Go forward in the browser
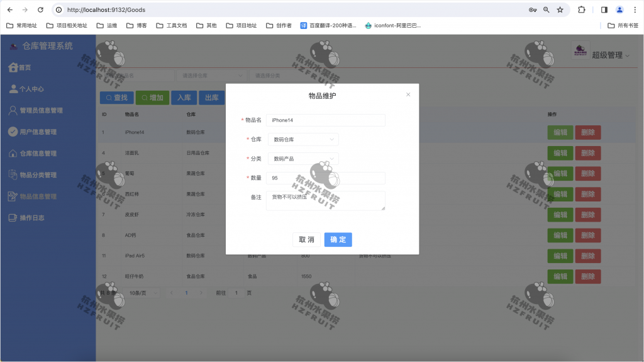This screenshot has width=644, height=362. (25, 9)
